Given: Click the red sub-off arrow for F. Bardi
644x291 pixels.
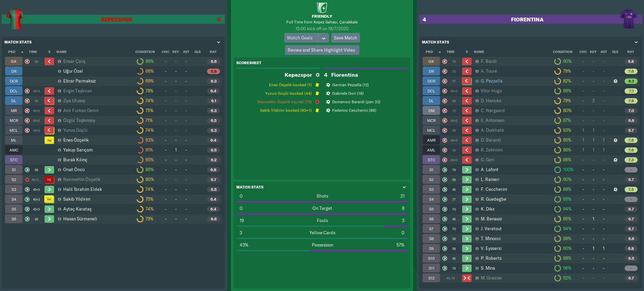Looking at the screenshot, I should point(467,61).
